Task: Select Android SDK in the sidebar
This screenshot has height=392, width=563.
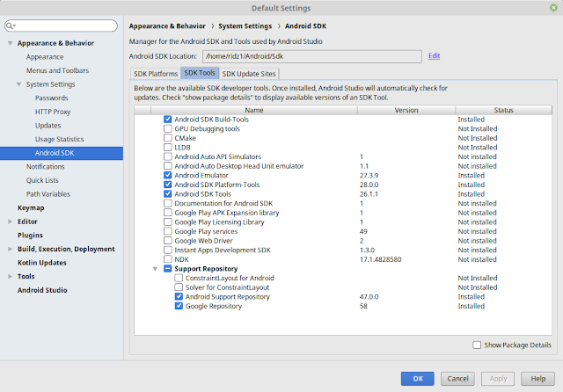Action: pos(62,153)
